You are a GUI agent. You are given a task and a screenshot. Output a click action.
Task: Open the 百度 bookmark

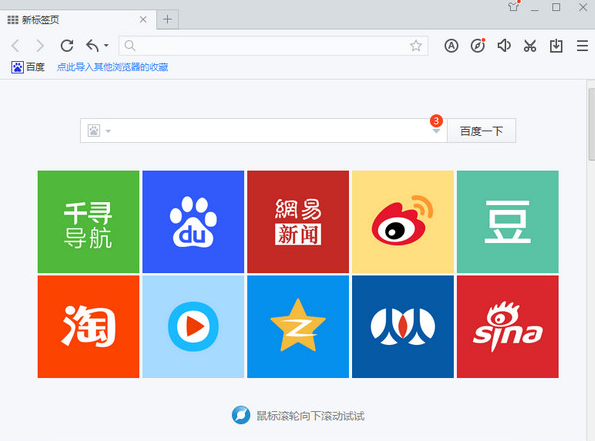(28, 67)
